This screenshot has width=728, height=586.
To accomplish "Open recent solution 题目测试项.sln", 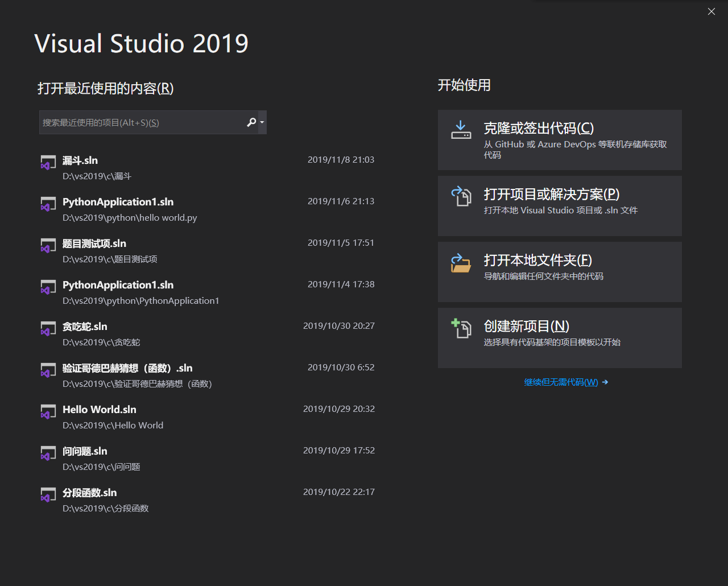I will pos(94,244).
